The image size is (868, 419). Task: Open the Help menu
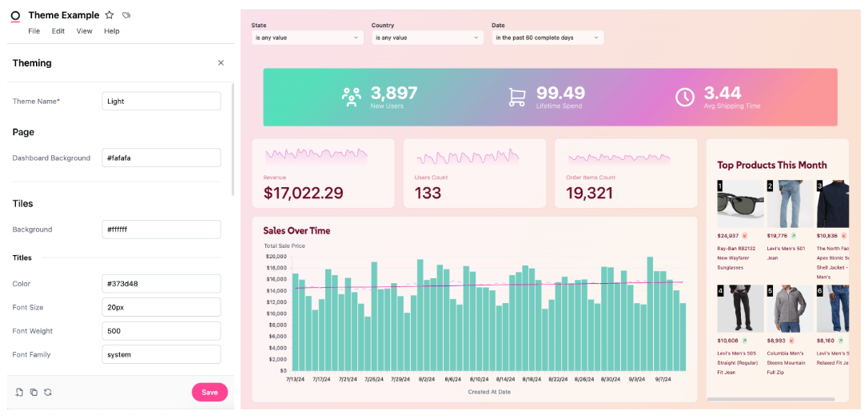pos(112,31)
